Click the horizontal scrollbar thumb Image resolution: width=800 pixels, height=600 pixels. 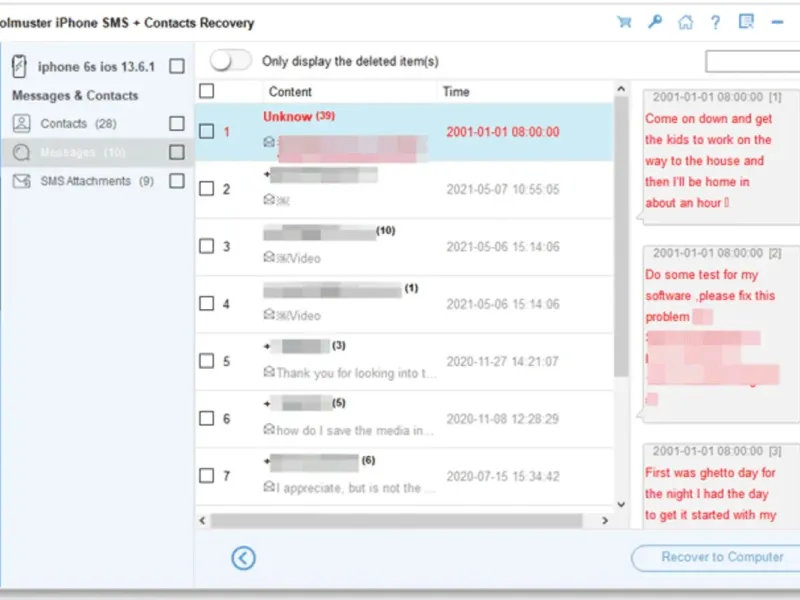point(396,520)
